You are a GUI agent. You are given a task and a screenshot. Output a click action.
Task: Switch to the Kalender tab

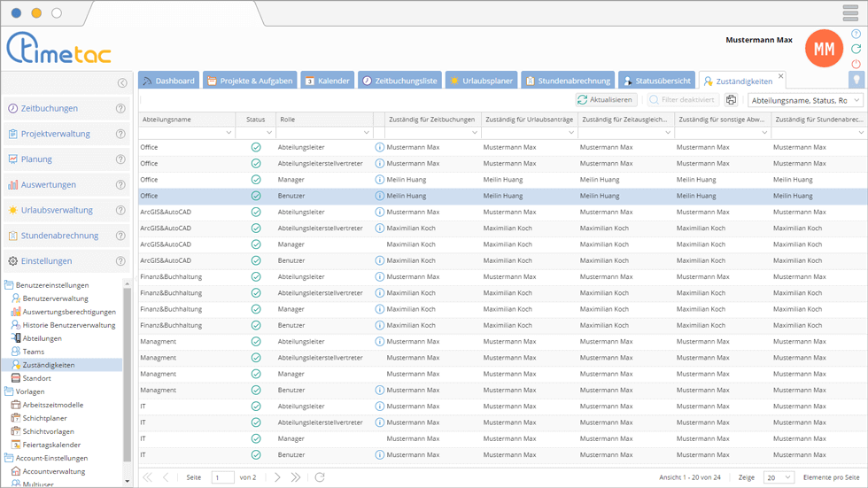(328, 81)
